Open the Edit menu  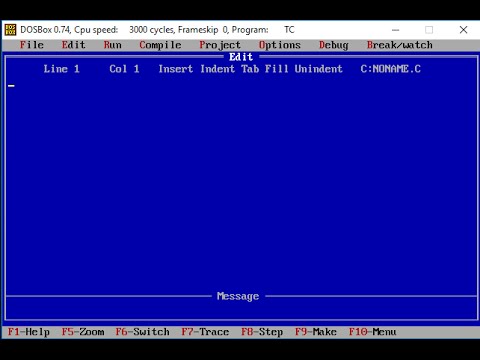[73, 45]
